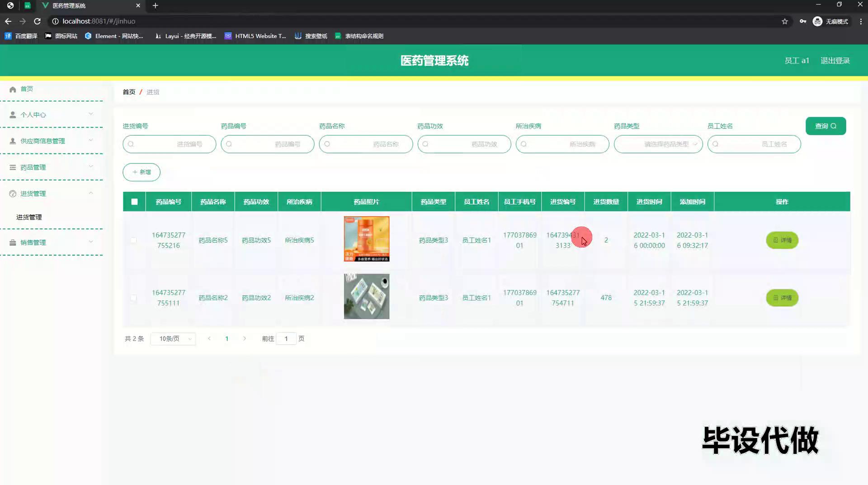Screen dimensions: 868x485
Task: Click the 退出登录 logout link
Action: [835, 61]
